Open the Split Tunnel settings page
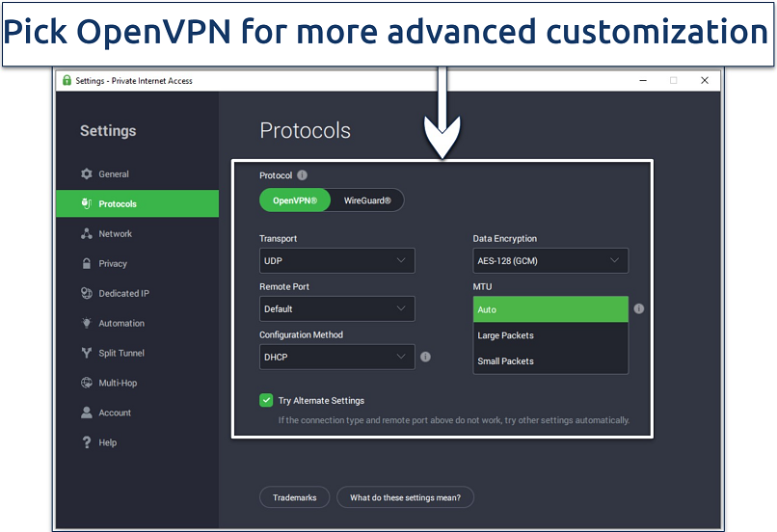The width and height of the screenshot is (777, 532). (137, 353)
